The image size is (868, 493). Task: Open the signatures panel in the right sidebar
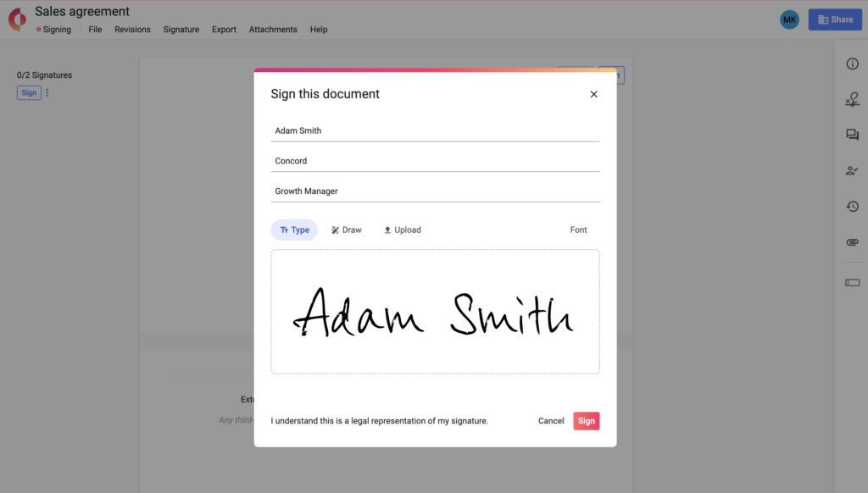pos(852,99)
